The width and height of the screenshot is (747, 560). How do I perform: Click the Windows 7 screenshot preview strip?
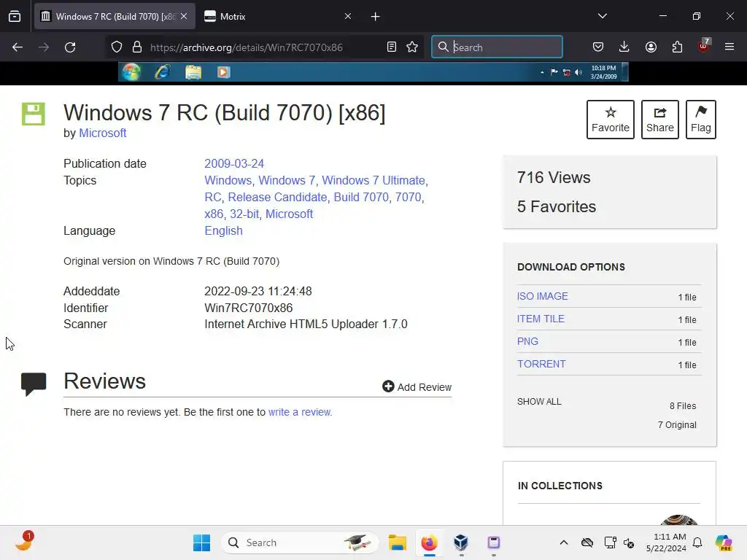[x=373, y=72]
